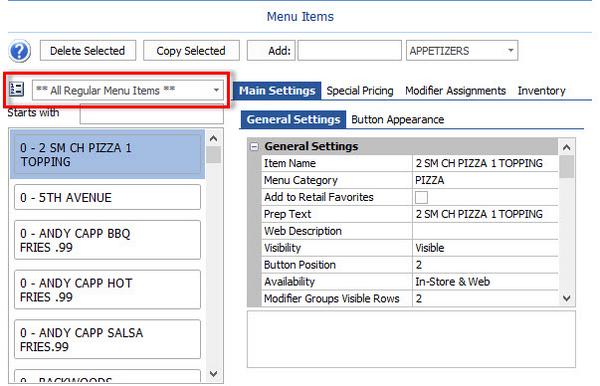Open the Inventory tab

(x=541, y=91)
